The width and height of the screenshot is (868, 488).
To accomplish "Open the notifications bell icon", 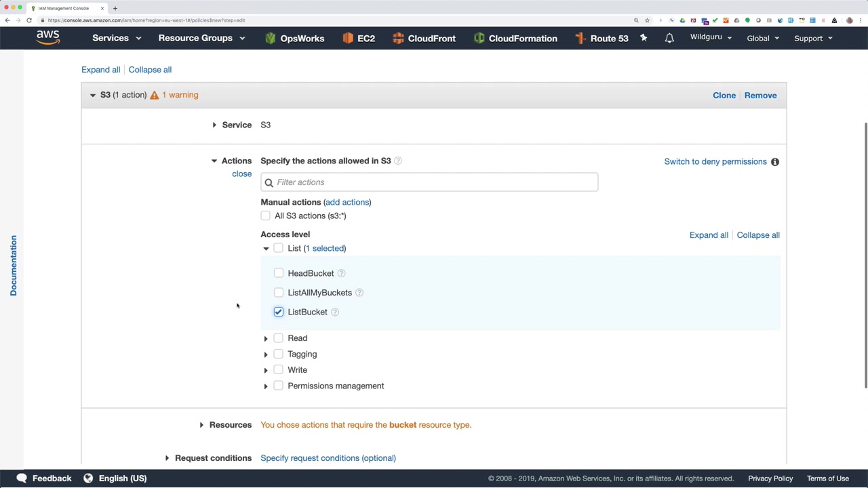I will 669,38.
